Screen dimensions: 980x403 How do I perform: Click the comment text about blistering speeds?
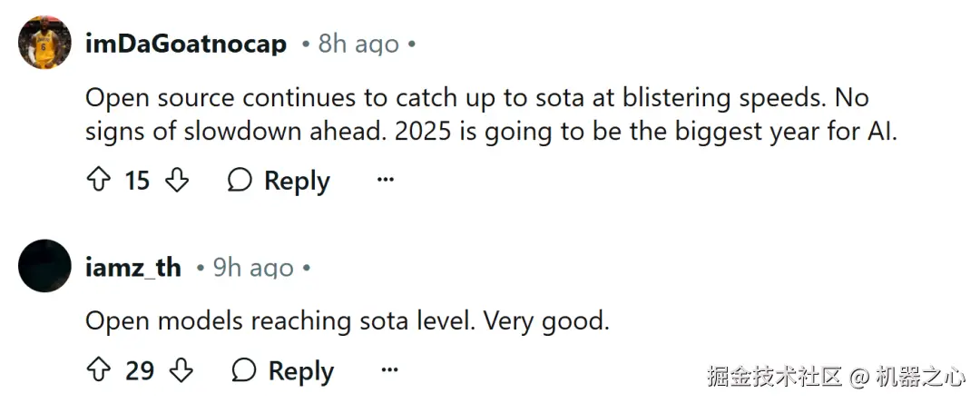tap(491, 115)
